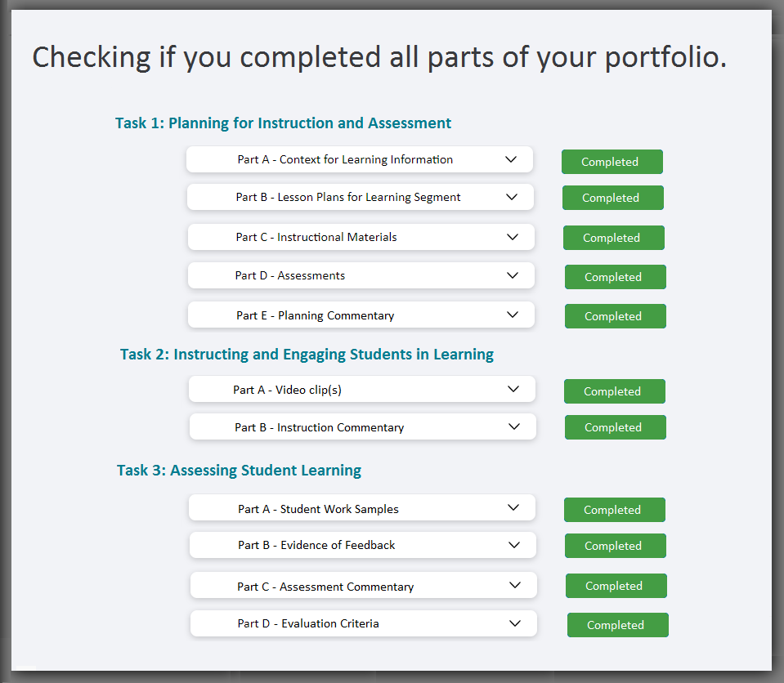
Task: Expand Part A - Context for Learning Information
Action: [x=511, y=159]
